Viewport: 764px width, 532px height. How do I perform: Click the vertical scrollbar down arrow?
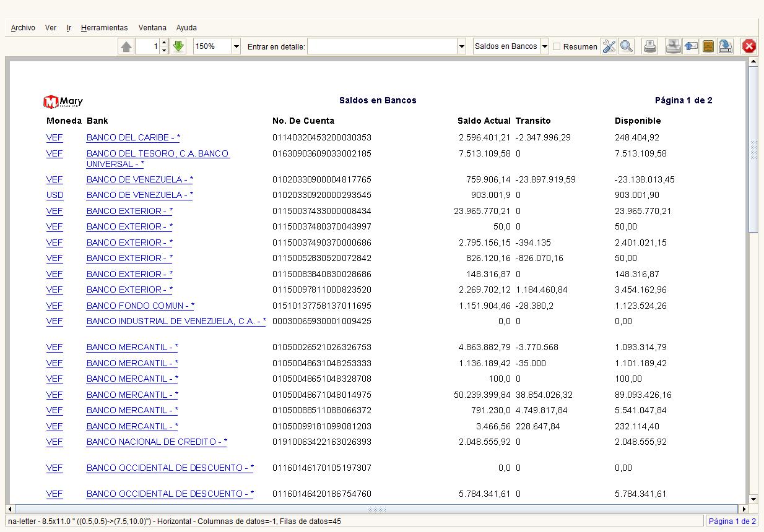(753, 499)
